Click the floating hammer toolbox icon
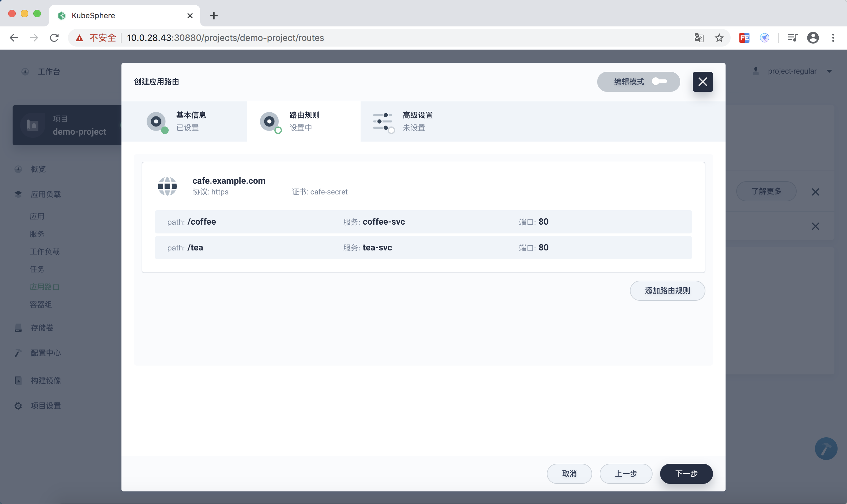 click(826, 448)
